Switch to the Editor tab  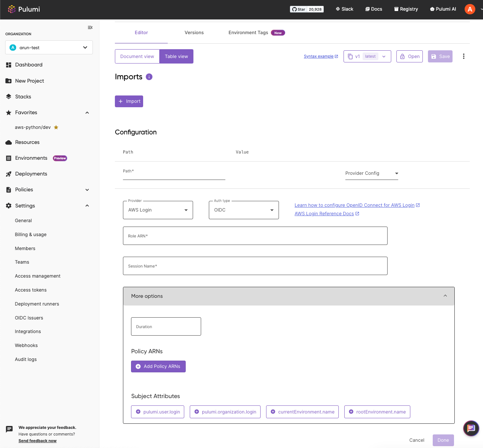[141, 33]
